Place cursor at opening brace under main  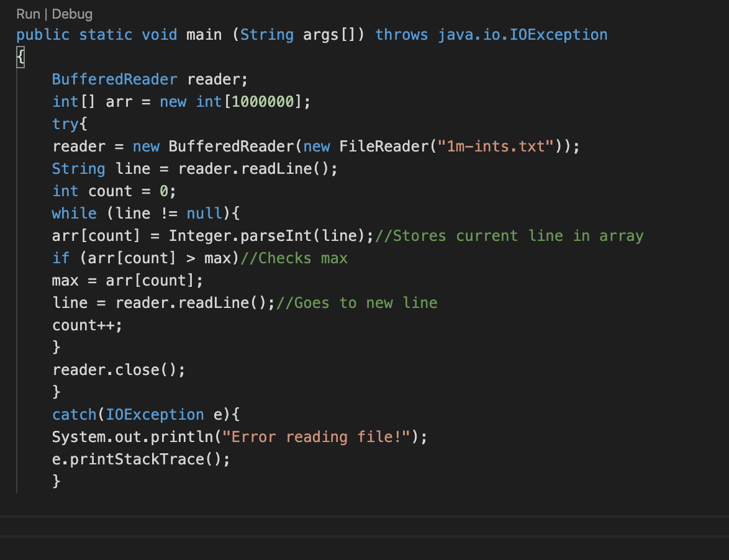point(20,57)
